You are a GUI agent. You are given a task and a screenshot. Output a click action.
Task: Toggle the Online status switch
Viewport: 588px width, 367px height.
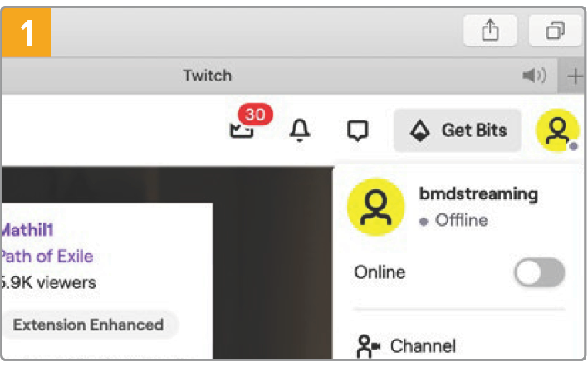pyautogui.click(x=539, y=272)
